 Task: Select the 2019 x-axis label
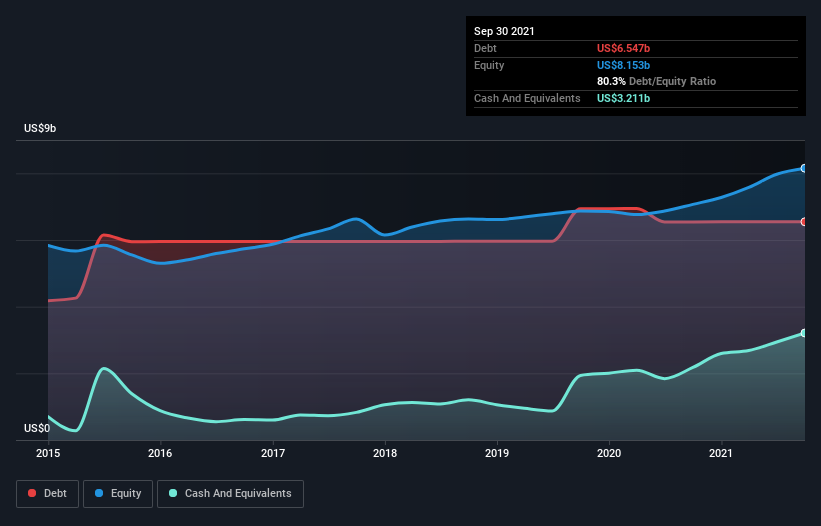[x=497, y=453]
